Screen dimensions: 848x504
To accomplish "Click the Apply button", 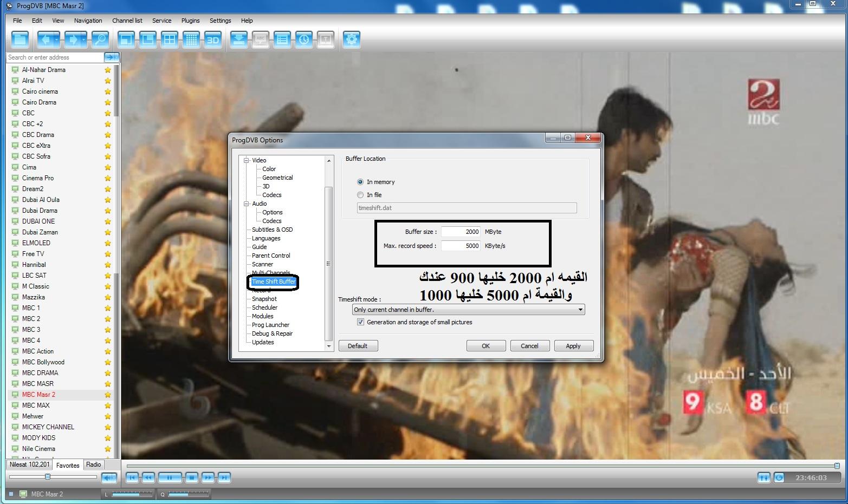I will point(574,346).
